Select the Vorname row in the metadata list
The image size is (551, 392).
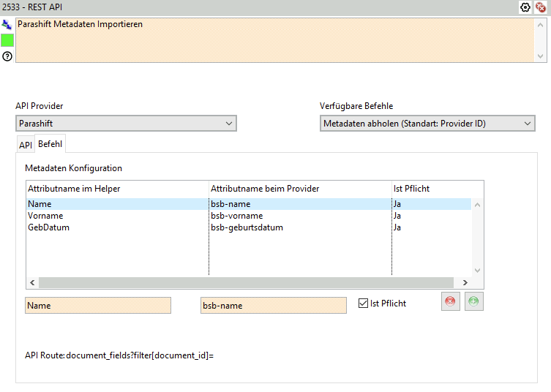coord(45,216)
